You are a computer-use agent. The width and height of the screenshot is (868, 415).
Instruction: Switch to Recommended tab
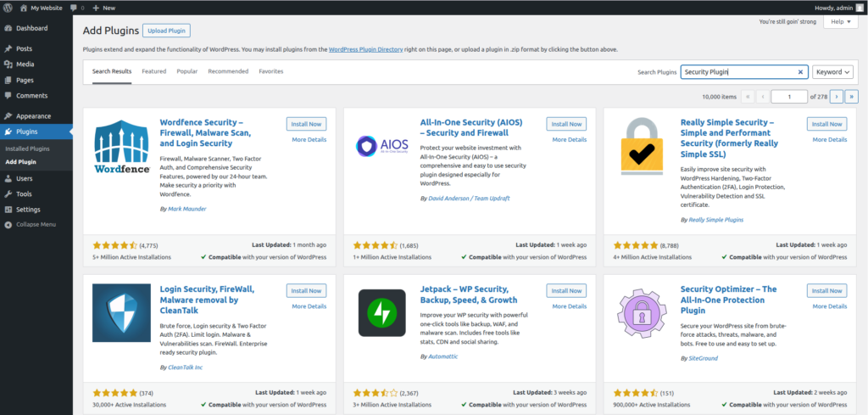pos(228,71)
